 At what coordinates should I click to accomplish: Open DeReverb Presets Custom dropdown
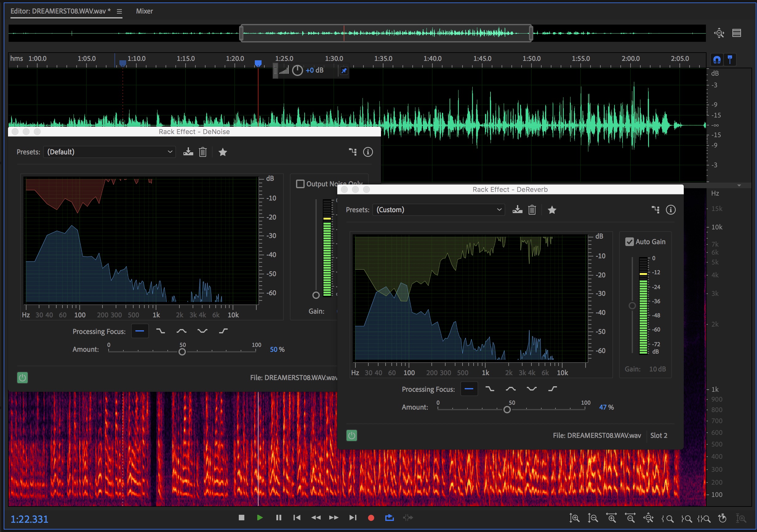(439, 210)
